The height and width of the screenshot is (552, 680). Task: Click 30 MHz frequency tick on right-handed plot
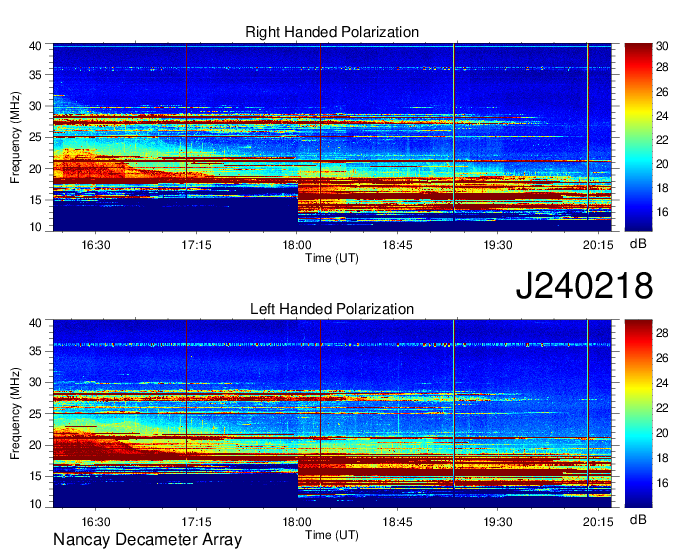35,106
